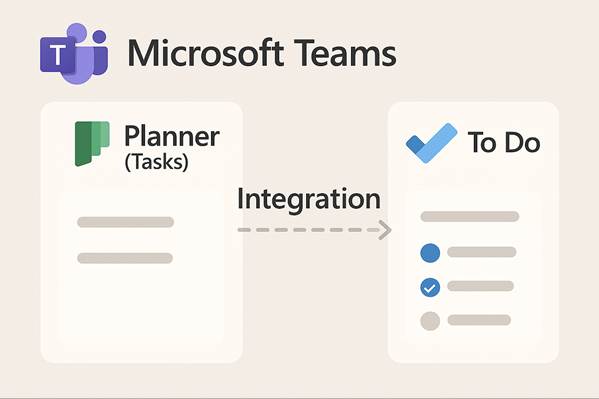Toggle the blue checked circle checkbox
Image resolution: width=599 pixels, height=399 pixels.
click(430, 287)
